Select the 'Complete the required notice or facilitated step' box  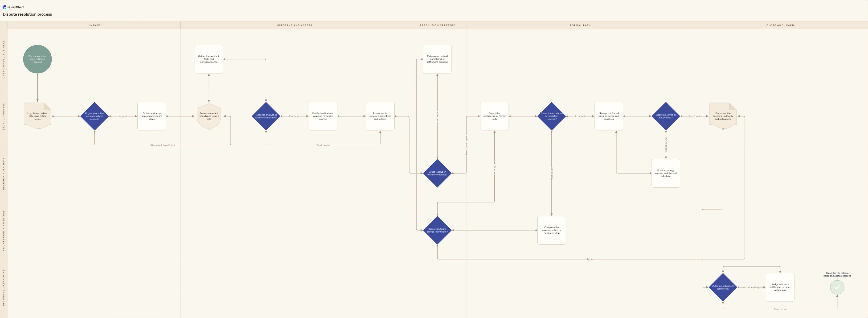click(x=552, y=230)
